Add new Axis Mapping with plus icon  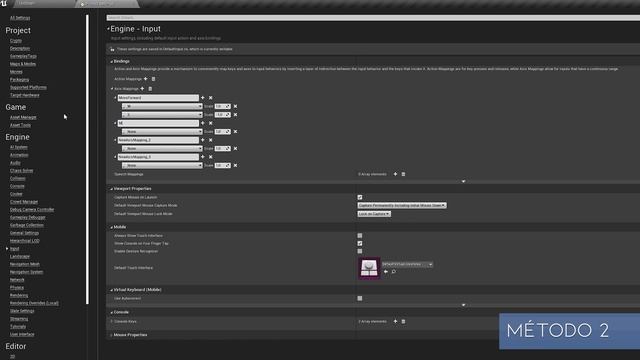(x=142, y=89)
